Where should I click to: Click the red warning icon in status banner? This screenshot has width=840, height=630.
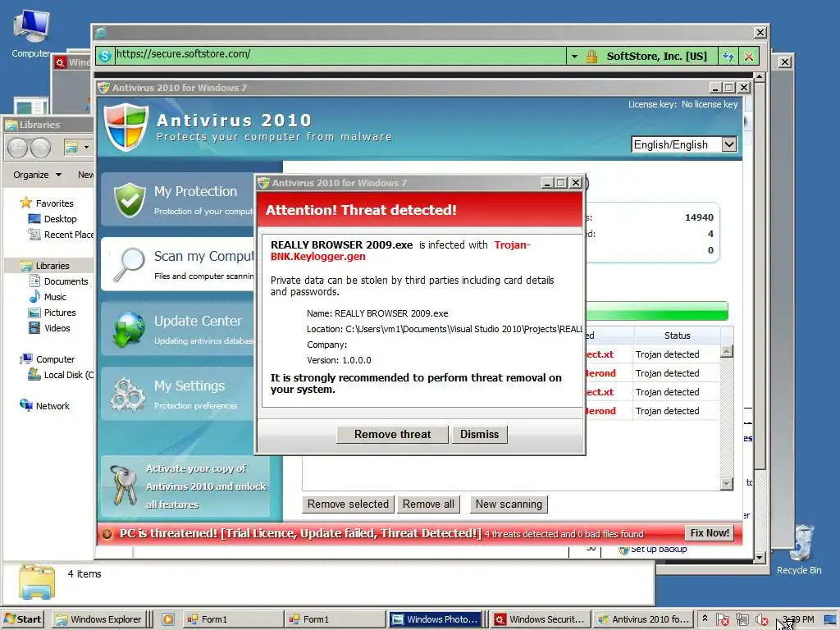pyautogui.click(x=107, y=533)
